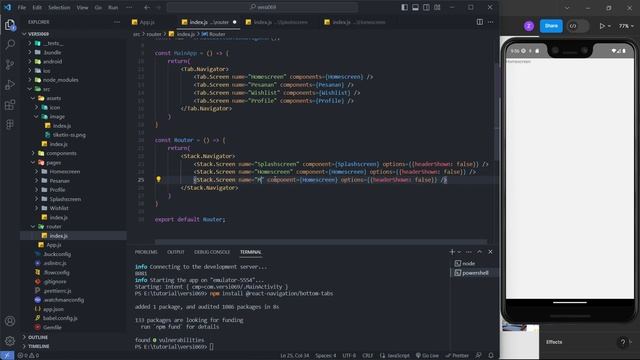Switch to index.js Splashscreen editor tab

coord(280,22)
